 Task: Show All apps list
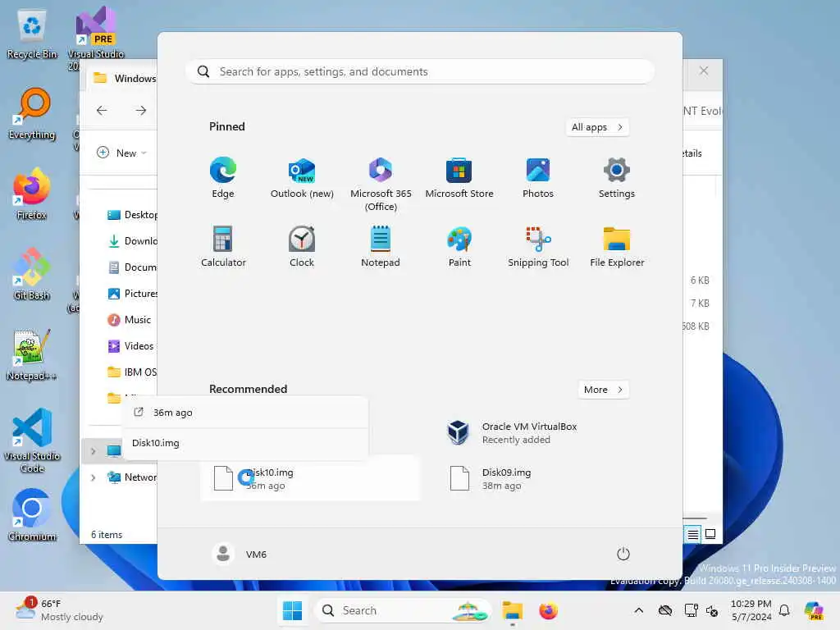pos(597,127)
